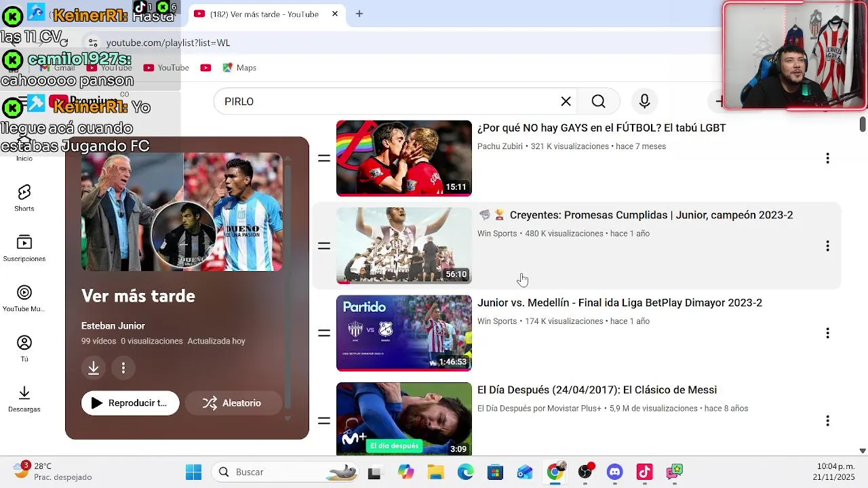Screen dimensions: 868x488
Task: Open Microsoft Store from taskbar
Action: tap(495, 472)
